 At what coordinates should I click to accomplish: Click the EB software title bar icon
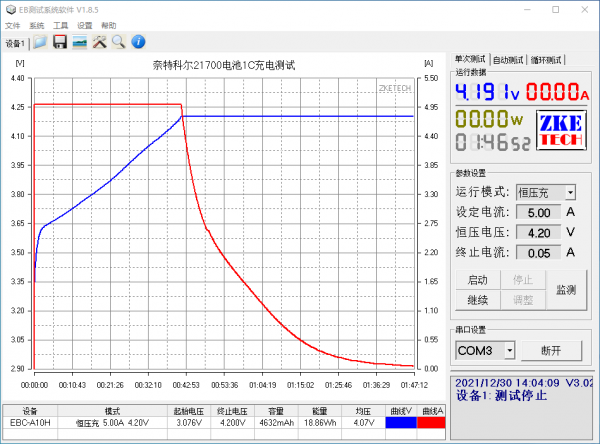[x=10, y=8]
